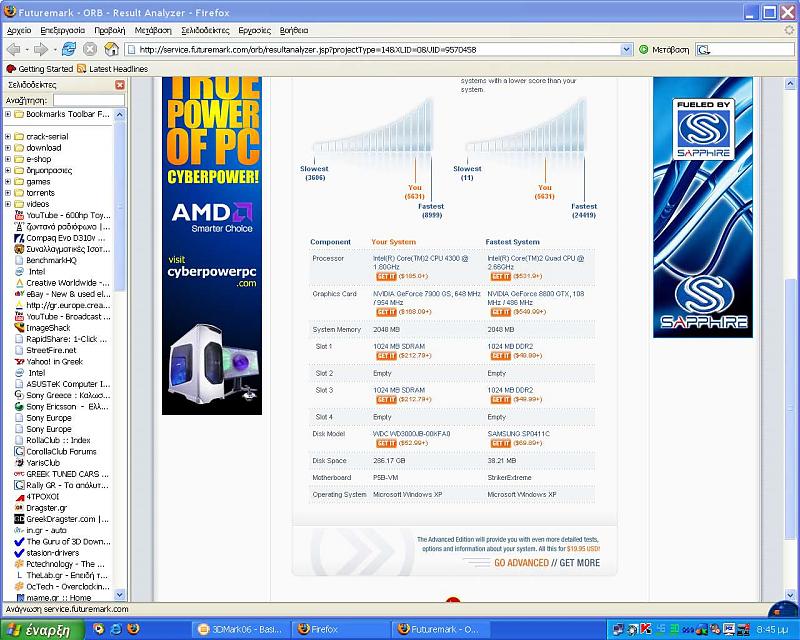Launch Internet Explorer from quick launch
Viewport: 800px width, 640px height.
tap(116, 629)
